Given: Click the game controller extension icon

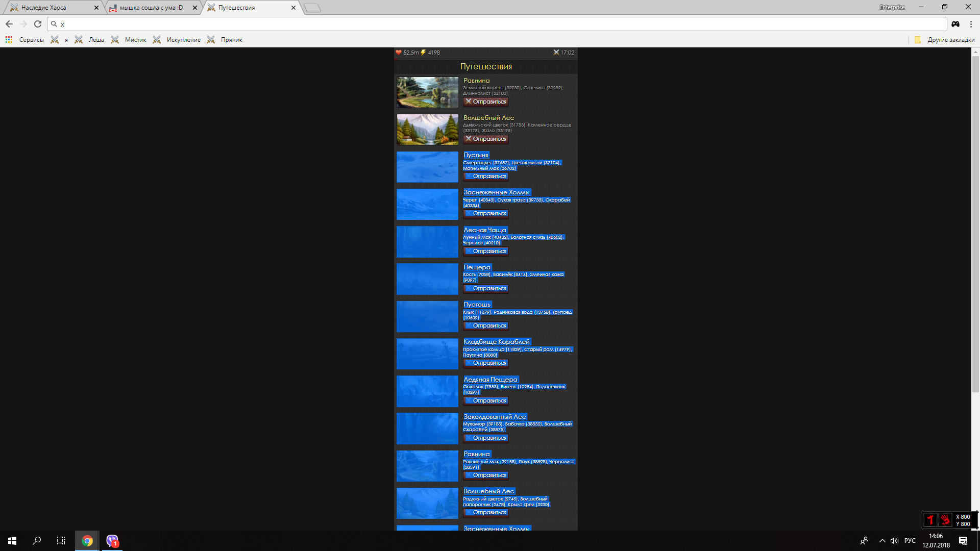Looking at the screenshot, I should click(x=955, y=24).
